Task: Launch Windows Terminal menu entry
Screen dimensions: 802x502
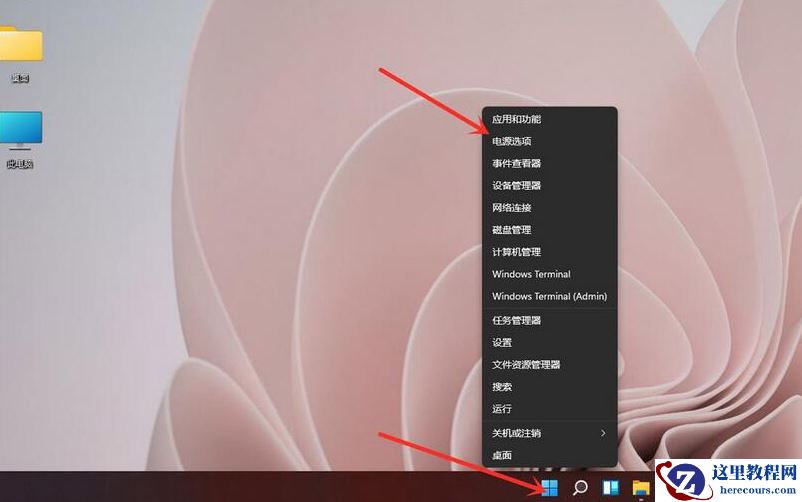Action: pos(550,274)
